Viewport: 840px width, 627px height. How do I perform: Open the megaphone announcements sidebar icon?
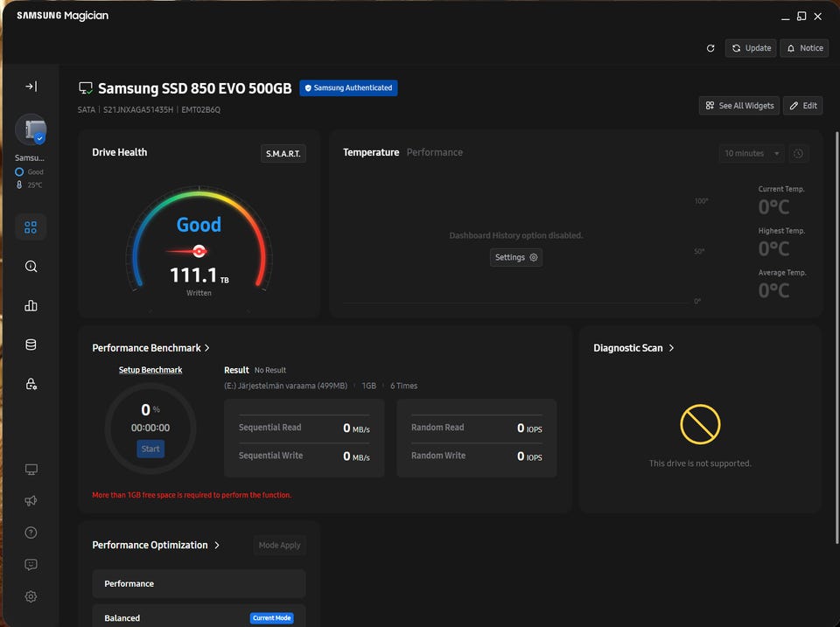pos(31,500)
